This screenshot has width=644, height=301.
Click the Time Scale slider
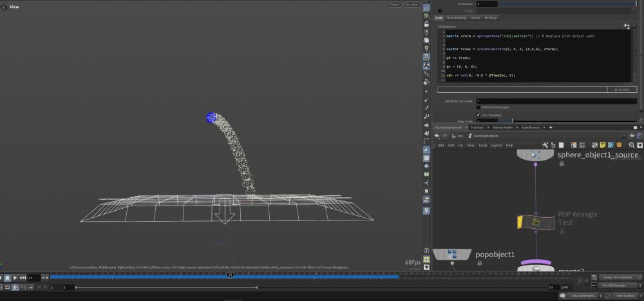click(x=567, y=121)
